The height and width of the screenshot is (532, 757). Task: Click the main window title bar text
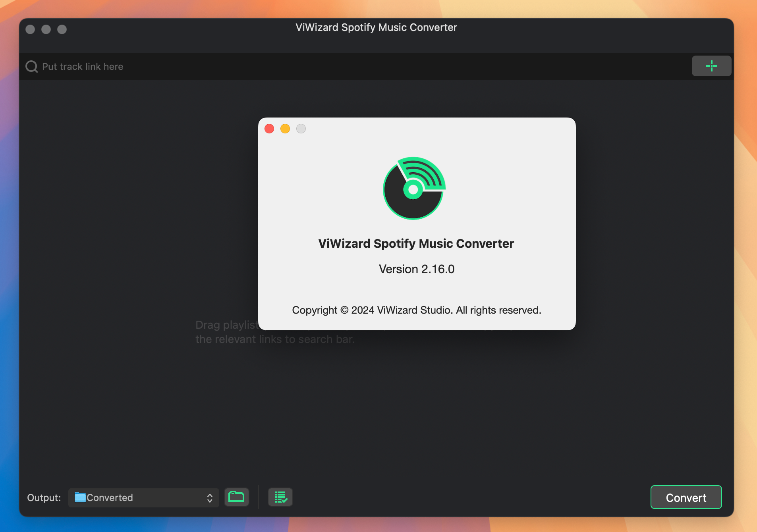(376, 27)
